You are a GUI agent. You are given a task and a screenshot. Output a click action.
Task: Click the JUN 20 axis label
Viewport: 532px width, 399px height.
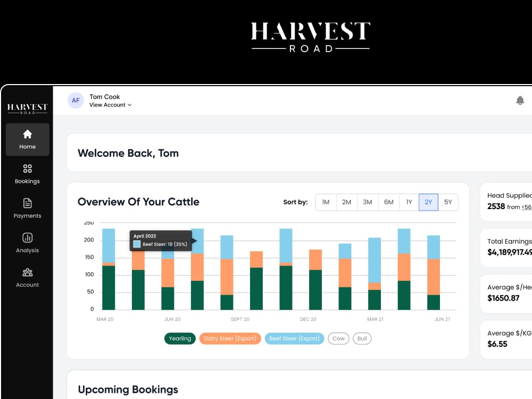pos(172,319)
